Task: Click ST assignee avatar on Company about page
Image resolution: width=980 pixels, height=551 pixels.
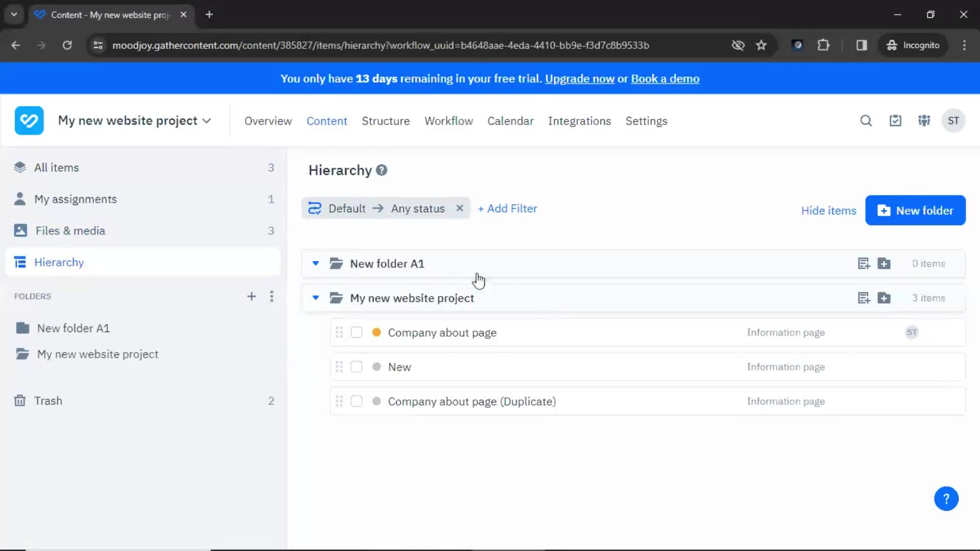Action: pos(912,333)
